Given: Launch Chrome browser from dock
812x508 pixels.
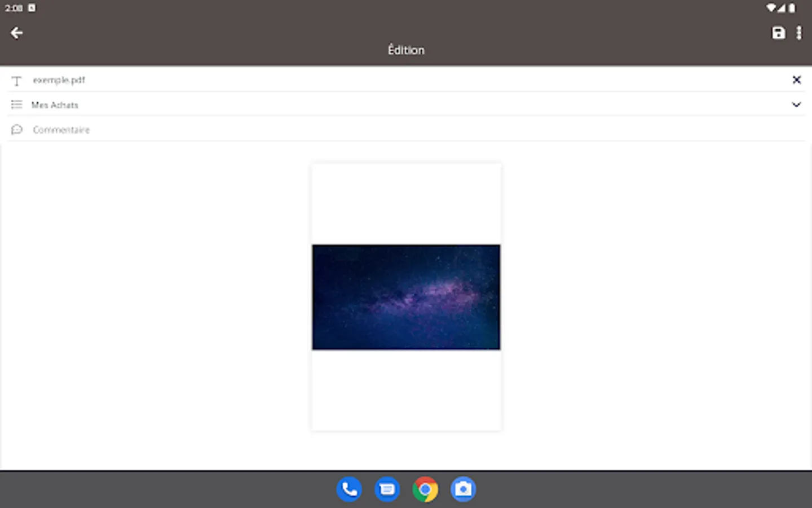Looking at the screenshot, I should (x=425, y=489).
